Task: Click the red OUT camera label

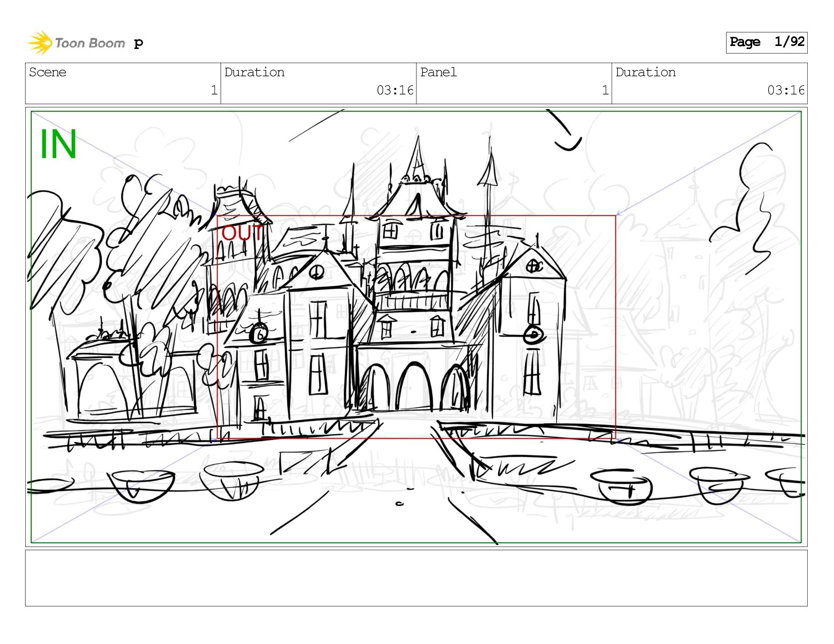Action: coord(242,233)
